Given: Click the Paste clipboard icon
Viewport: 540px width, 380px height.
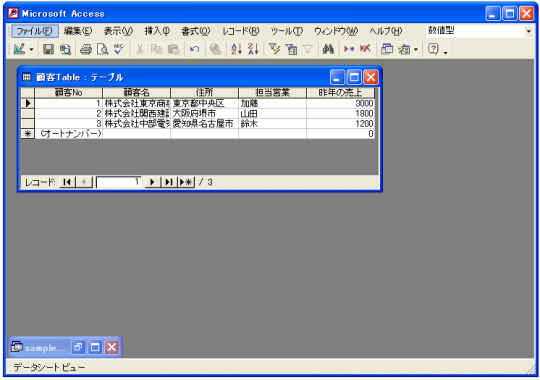Looking at the screenshot, I should click(174, 49).
